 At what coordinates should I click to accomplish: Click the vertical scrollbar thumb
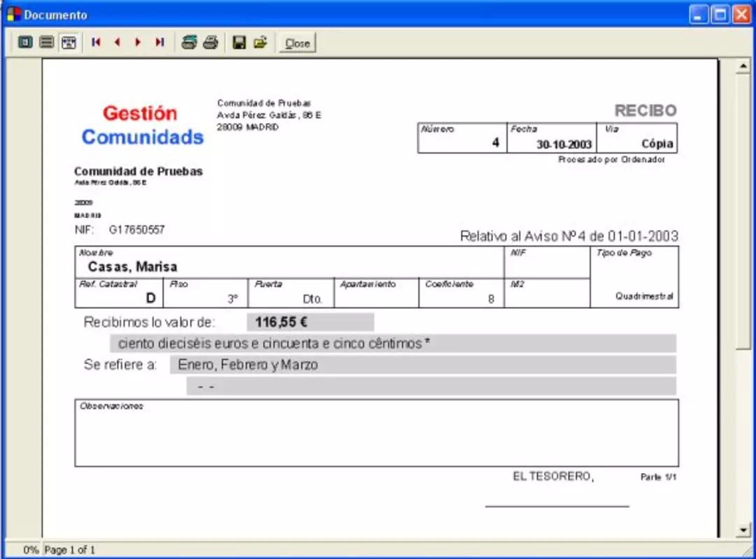pos(743,211)
